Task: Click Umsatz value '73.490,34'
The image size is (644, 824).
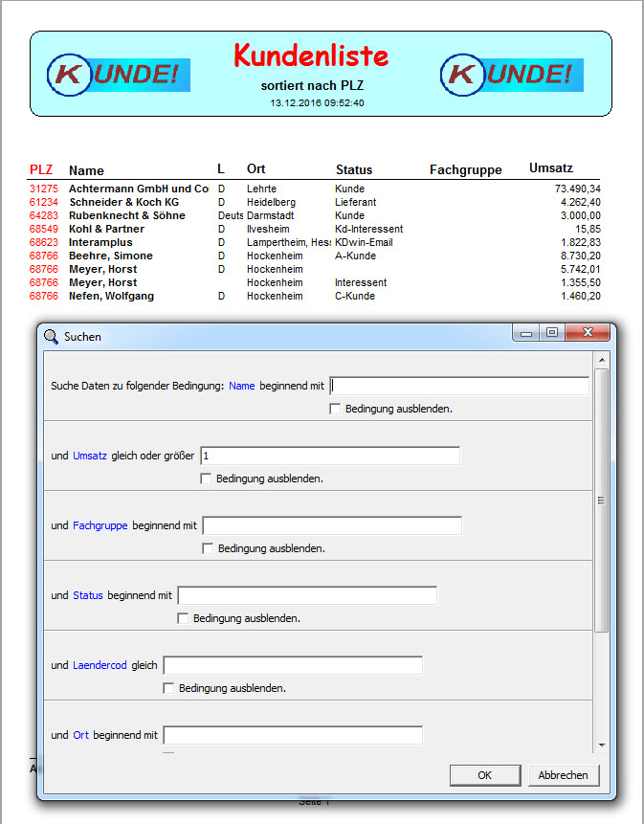Action: (577, 189)
